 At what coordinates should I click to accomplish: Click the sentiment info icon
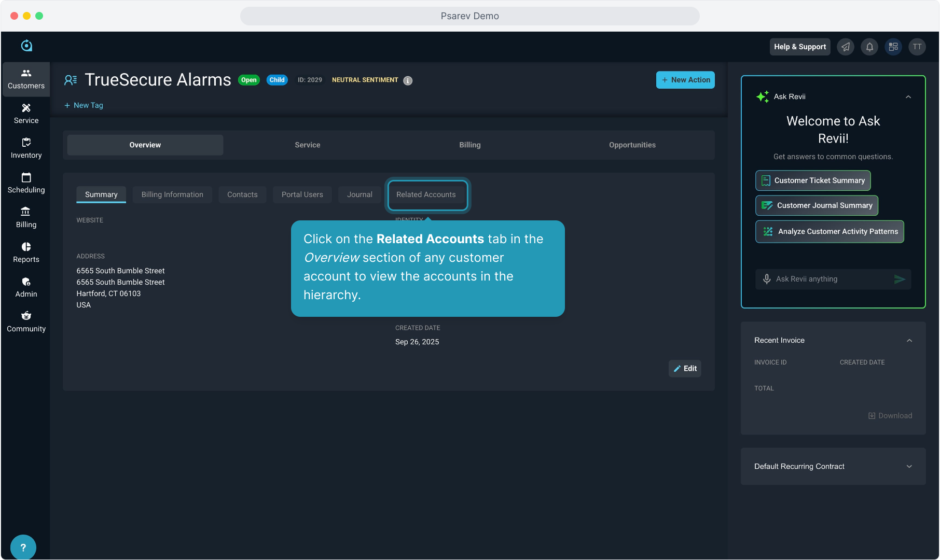click(x=408, y=80)
